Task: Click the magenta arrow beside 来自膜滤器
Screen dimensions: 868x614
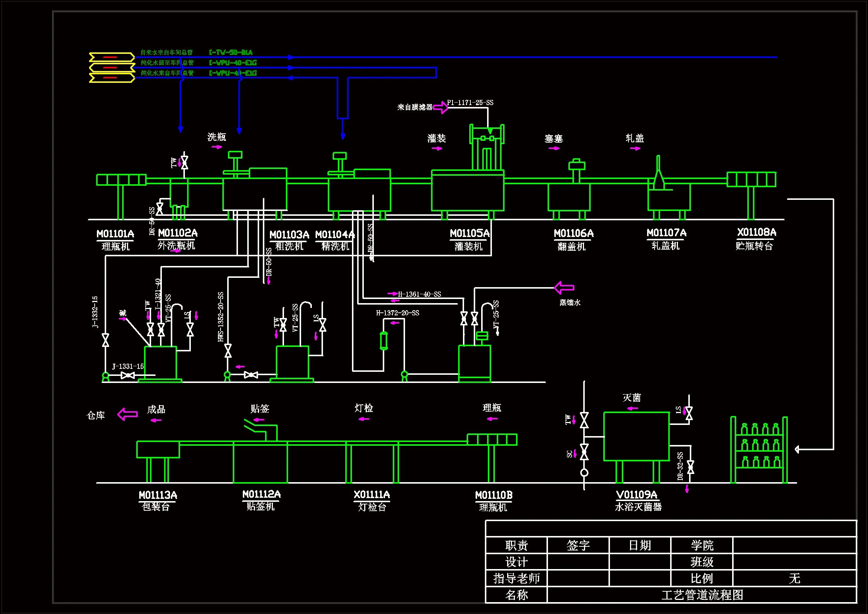Action: pos(441,107)
